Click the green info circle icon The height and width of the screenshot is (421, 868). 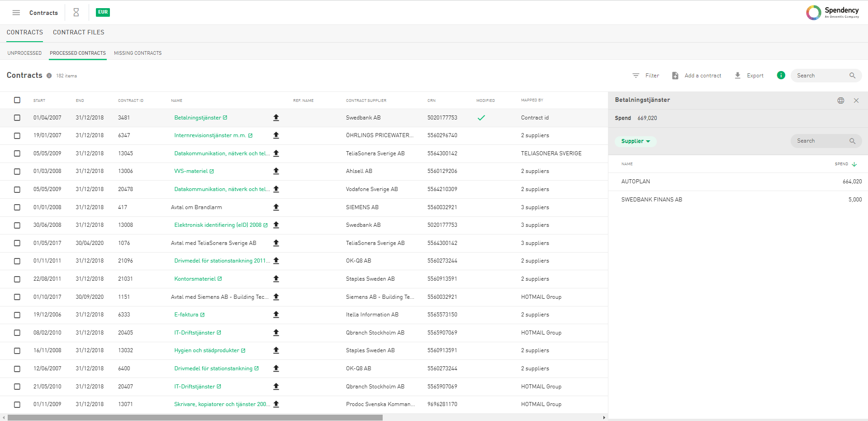coord(781,76)
